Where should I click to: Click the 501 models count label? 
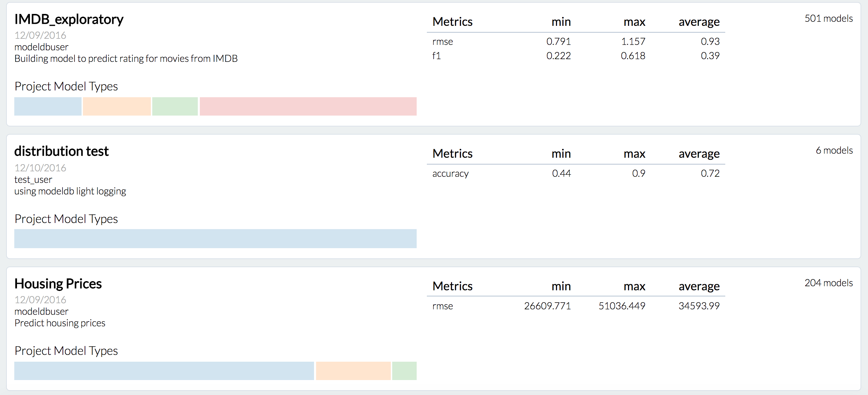pyautogui.click(x=828, y=18)
